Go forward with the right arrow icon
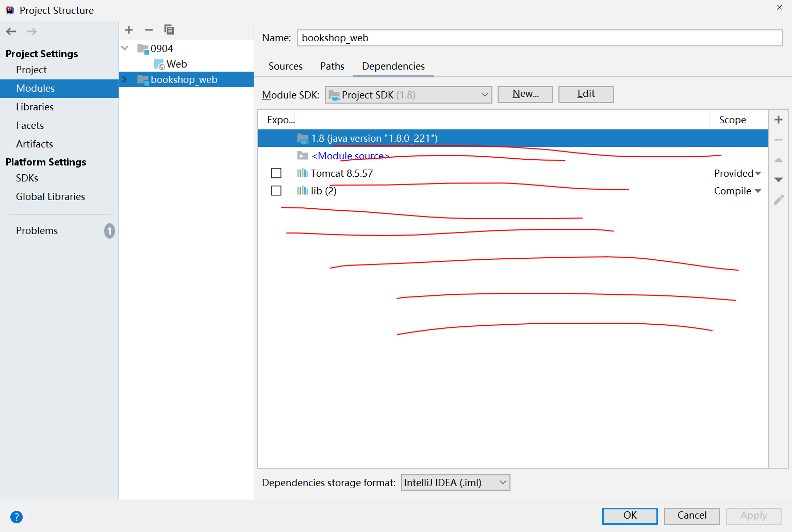This screenshot has height=532, width=792. (31, 31)
